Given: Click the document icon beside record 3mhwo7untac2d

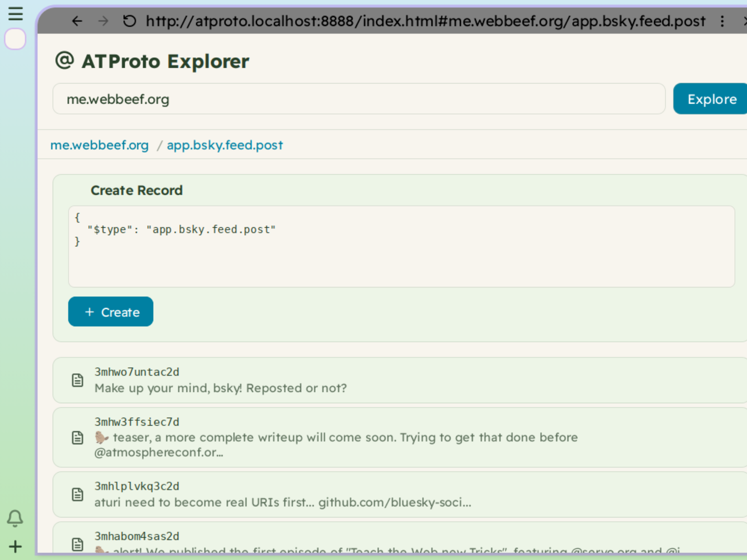Looking at the screenshot, I should pos(78,380).
